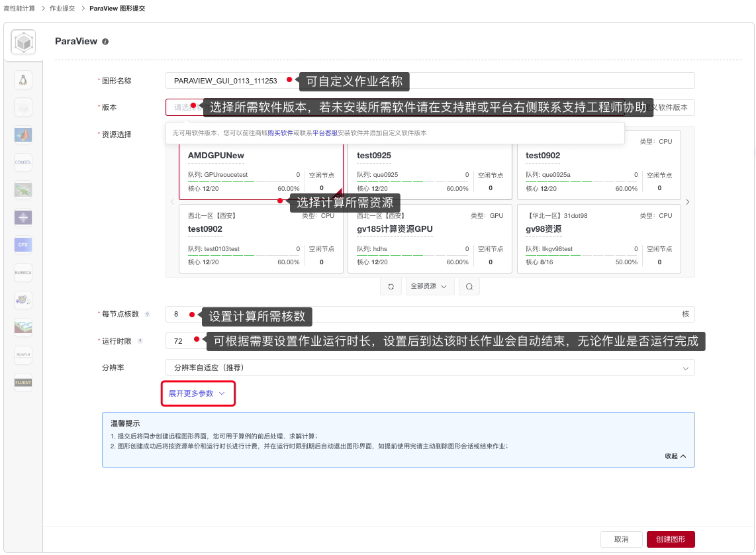
Task: Select the gv185计算资源GPU resource card
Action: (430, 238)
